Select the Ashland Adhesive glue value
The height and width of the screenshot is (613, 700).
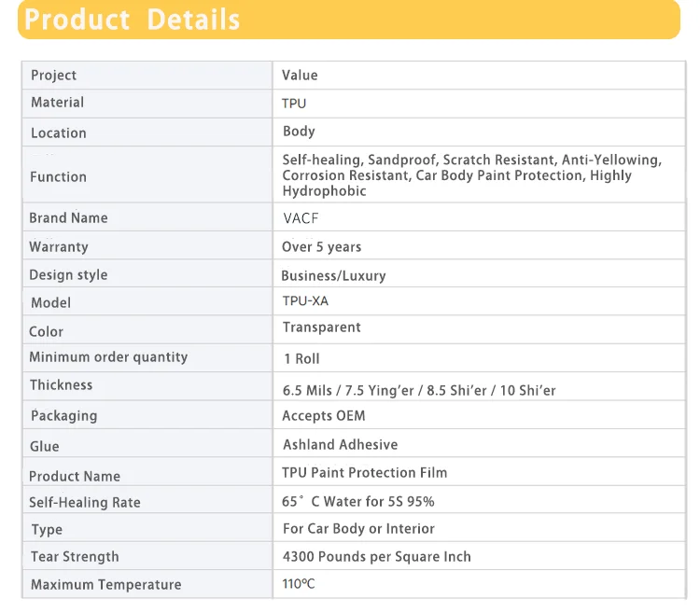point(340,444)
